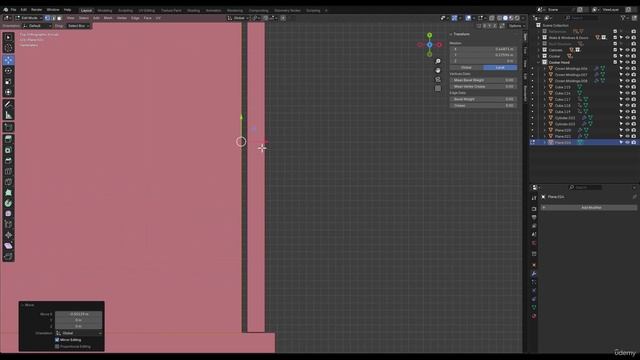This screenshot has height=360, width=640.
Task: Select the Spin tool
Action: pyautogui.click(x=8, y=203)
